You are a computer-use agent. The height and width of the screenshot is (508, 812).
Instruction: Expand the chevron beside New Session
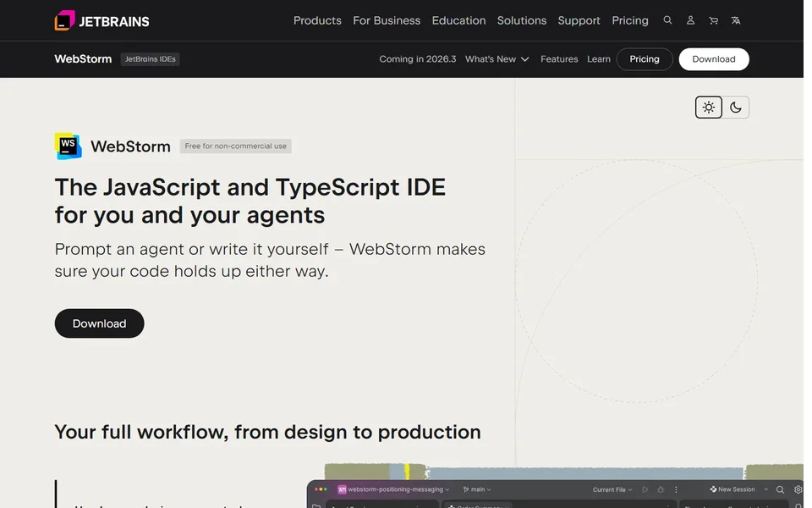coord(766,489)
